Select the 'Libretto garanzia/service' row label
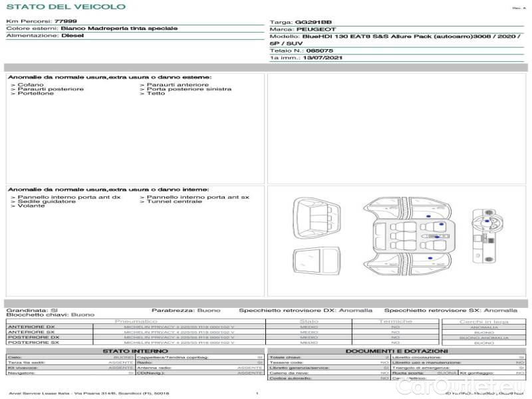This screenshot has width=532, height=399. tap(299, 368)
